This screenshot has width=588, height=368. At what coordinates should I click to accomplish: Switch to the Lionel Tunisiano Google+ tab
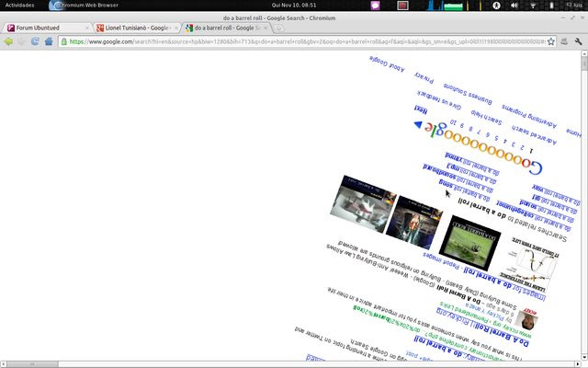pyautogui.click(x=137, y=28)
